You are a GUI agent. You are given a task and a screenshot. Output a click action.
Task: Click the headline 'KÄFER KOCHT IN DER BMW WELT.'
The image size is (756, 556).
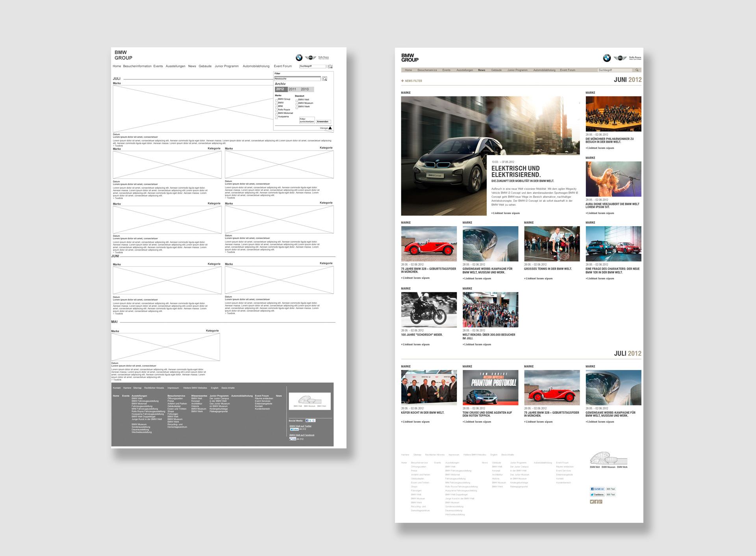click(x=422, y=413)
